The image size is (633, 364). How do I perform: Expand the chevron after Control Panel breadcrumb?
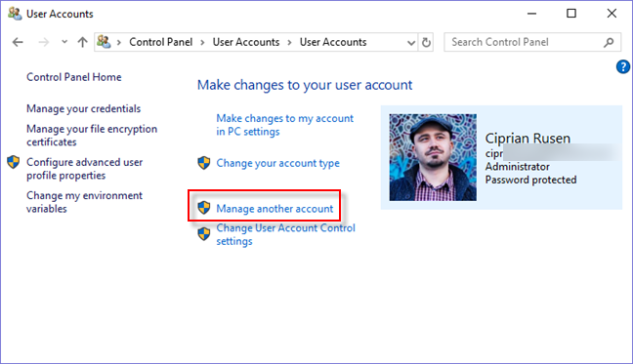click(202, 42)
